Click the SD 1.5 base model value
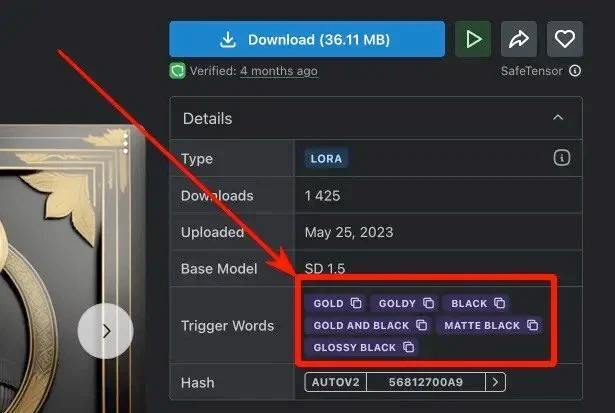The width and height of the screenshot is (615, 413). click(x=325, y=269)
